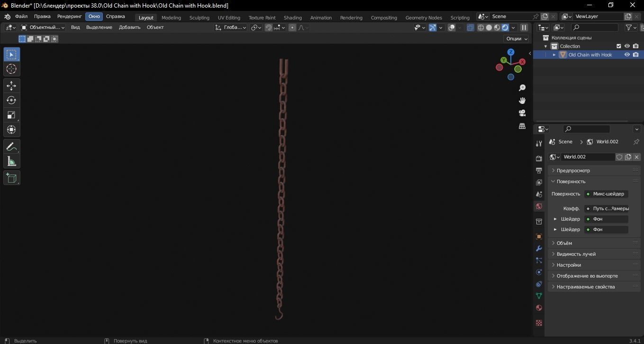Switch to the Shading workspace tab
Screen dimensions: 644x344
coord(292,18)
